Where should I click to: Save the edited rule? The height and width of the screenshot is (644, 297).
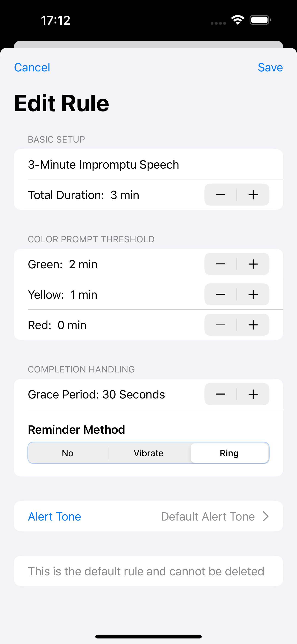(270, 67)
